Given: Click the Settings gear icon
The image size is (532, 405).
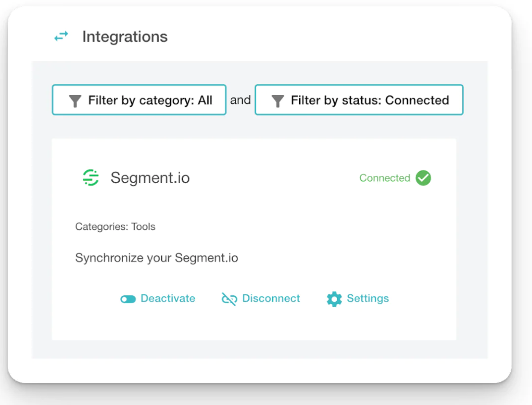Looking at the screenshot, I should click(334, 299).
